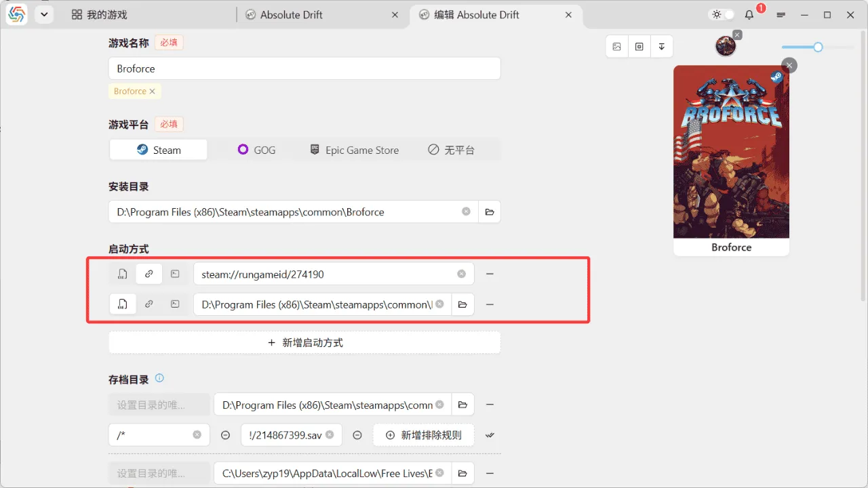Viewport: 868px width, 488px height.
Task: Select the GOG platform option
Action: (256, 150)
